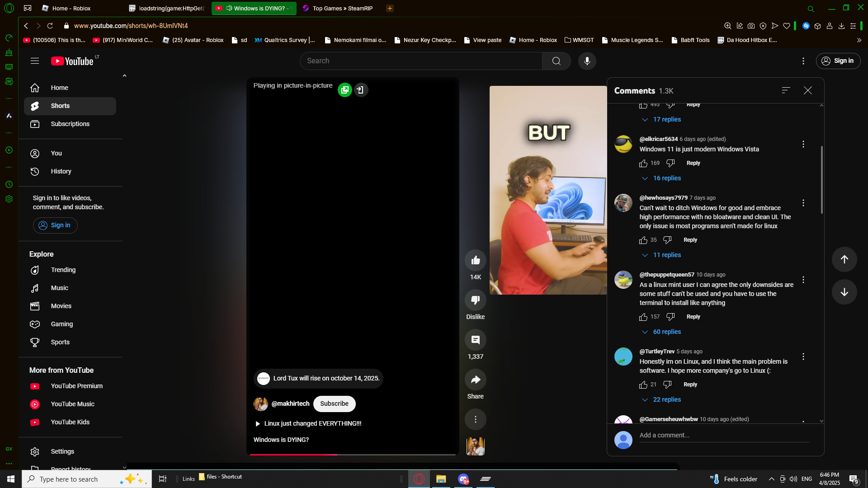
Task: Like the @elkricar5634 comment
Action: (643, 163)
